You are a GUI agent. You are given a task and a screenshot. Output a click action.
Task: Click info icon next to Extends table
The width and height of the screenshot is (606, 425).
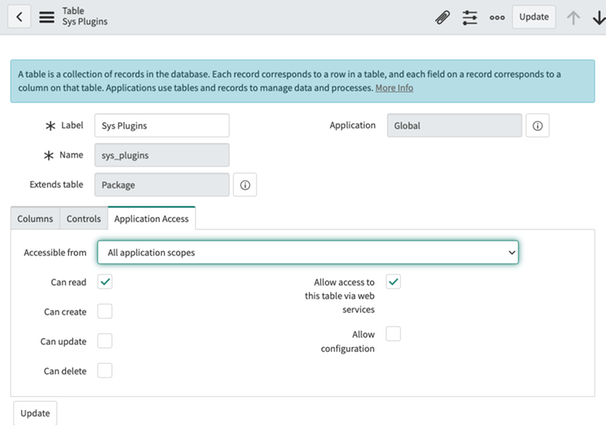(245, 185)
